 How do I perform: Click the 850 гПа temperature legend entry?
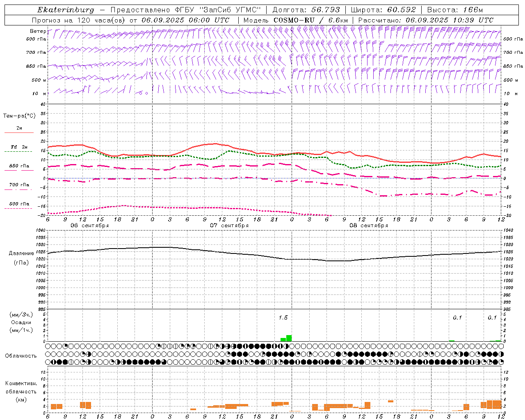click(19, 167)
